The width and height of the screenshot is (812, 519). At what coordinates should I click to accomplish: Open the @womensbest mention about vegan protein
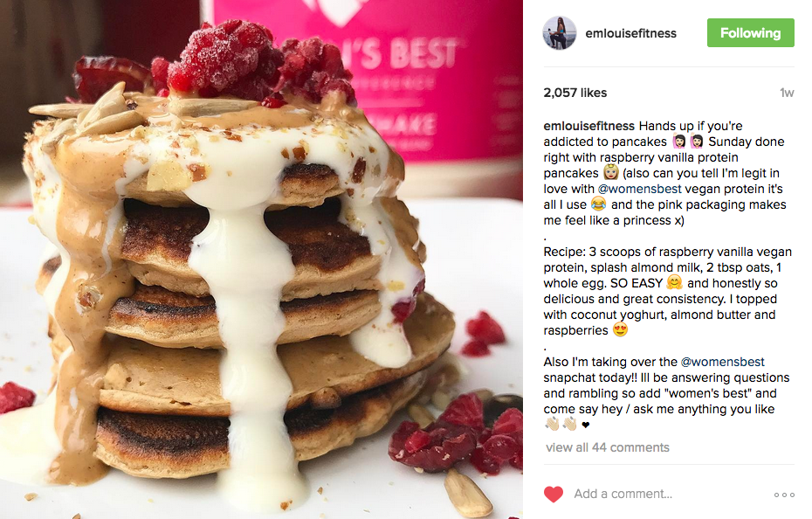[x=639, y=189]
